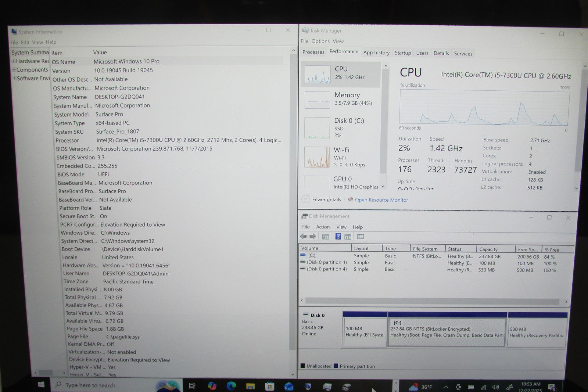
Task: Click the Back arrow in Disk Management toolbar
Action: (303, 237)
